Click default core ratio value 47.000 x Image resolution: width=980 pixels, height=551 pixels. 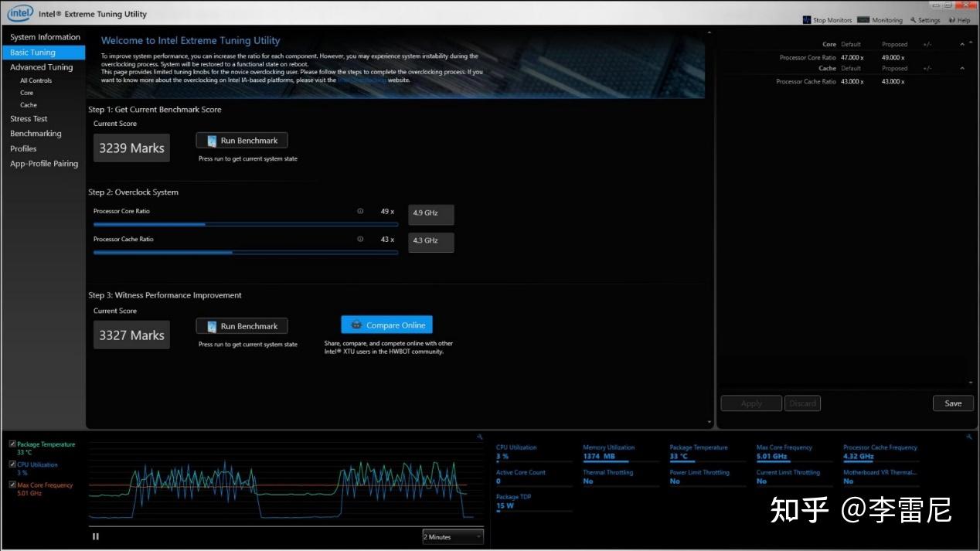852,57
